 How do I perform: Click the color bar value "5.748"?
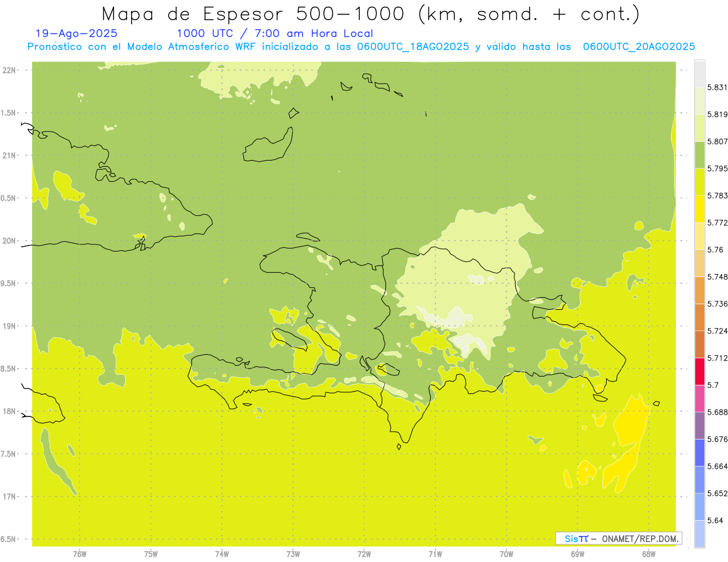718,276
